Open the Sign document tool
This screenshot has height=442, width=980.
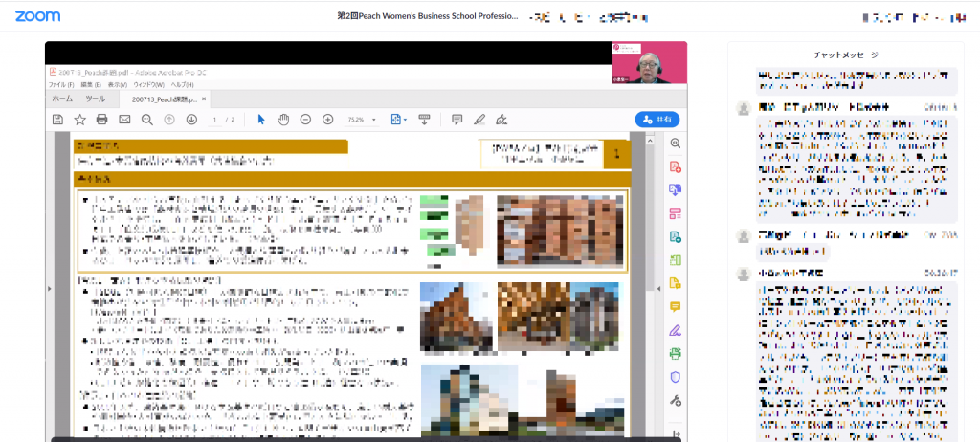pos(501,120)
